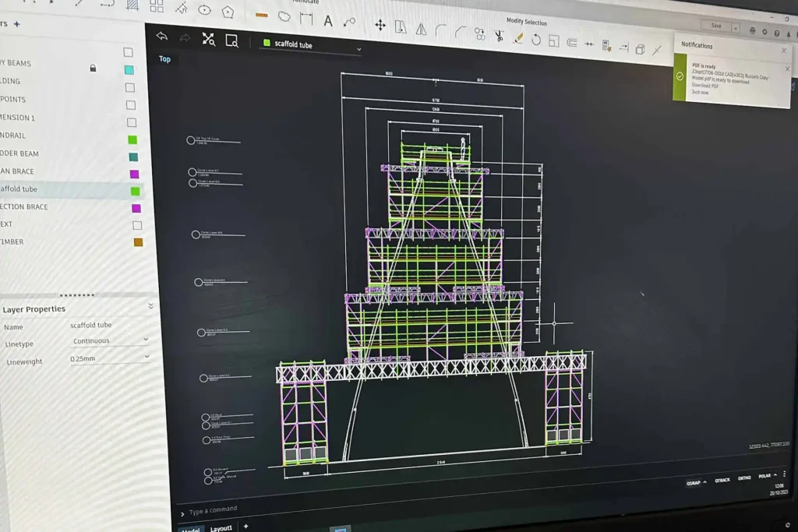Switch to the Layout1 tab
This screenshot has height=532, width=798.
pos(221,528)
